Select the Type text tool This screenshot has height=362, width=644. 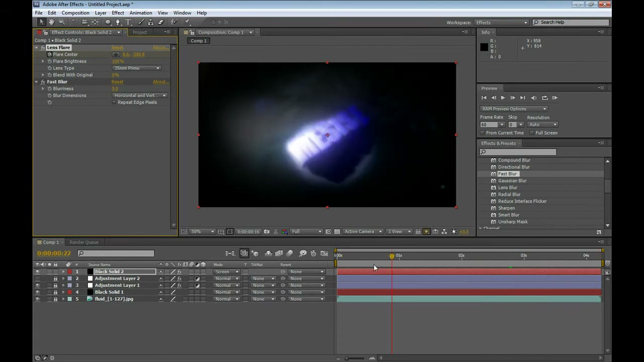pyautogui.click(x=128, y=22)
